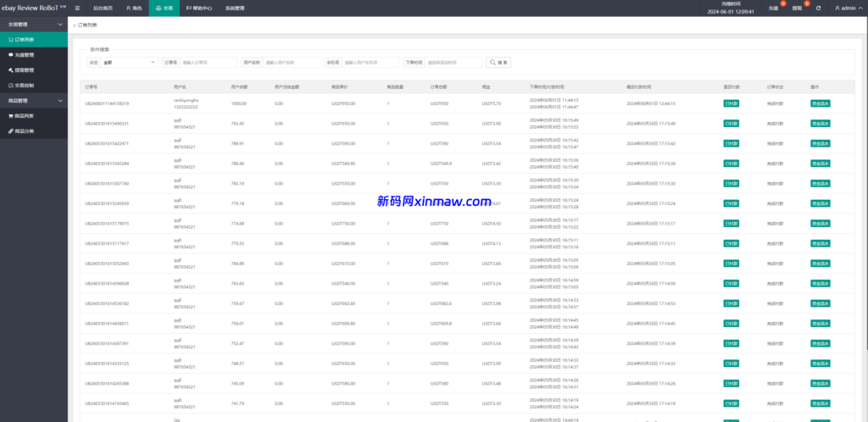Click 已付款 badge in row with balance 779.18
This screenshot has width=868, height=422.
(732, 203)
